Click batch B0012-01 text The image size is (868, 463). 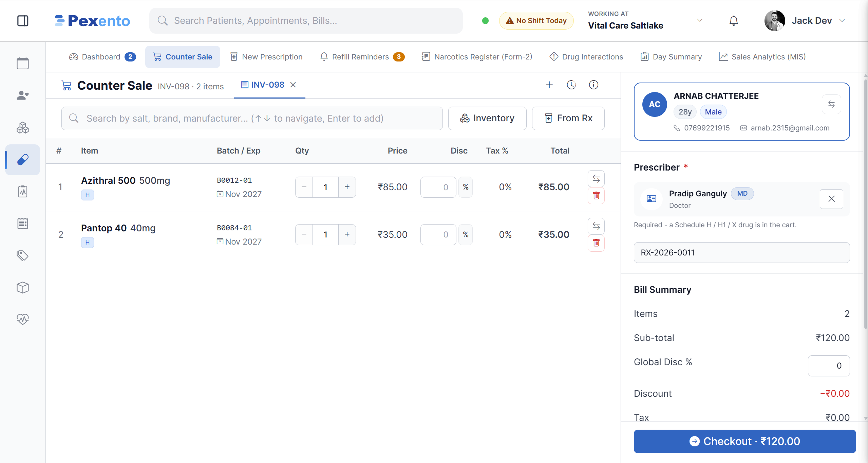(234, 180)
